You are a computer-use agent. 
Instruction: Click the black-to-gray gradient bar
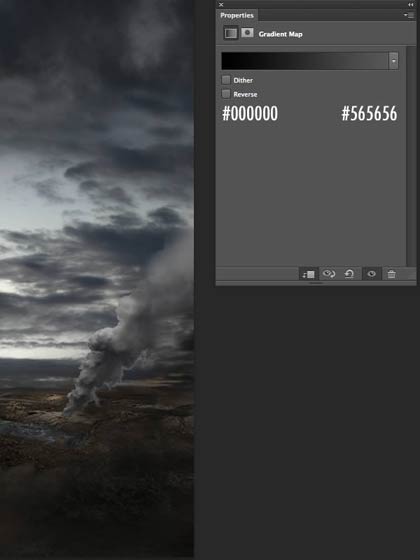coord(305,61)
